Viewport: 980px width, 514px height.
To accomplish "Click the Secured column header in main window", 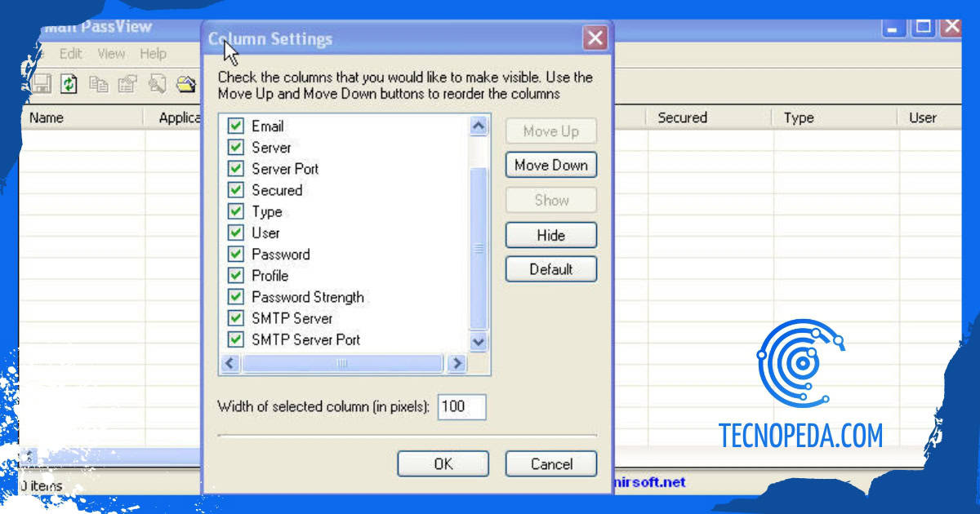I will [x=710, y=117].
